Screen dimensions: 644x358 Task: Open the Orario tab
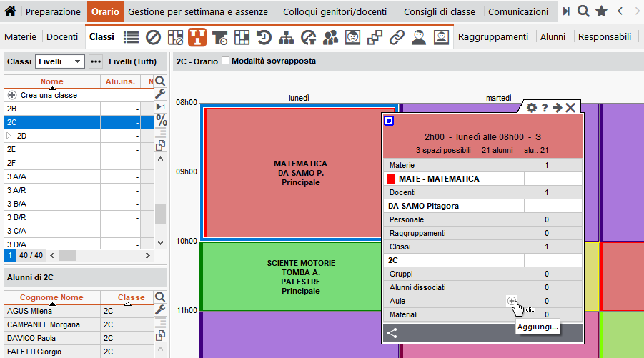105,11
